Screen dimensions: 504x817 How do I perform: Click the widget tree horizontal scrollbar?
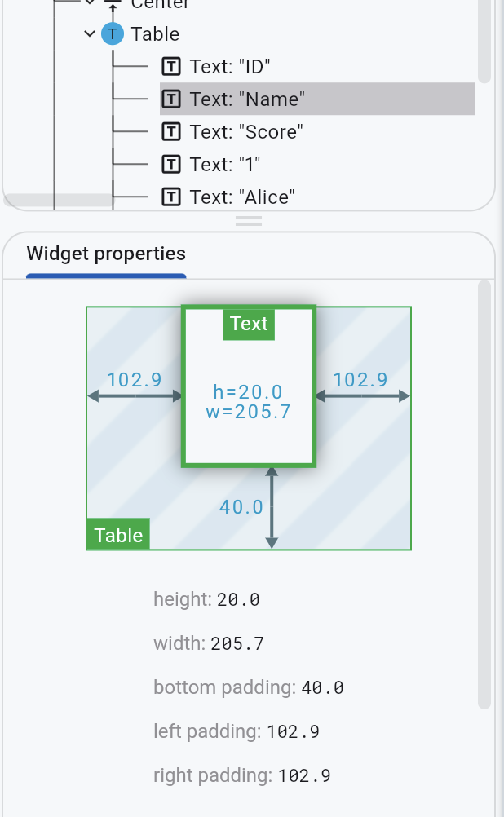pos(59,201)
